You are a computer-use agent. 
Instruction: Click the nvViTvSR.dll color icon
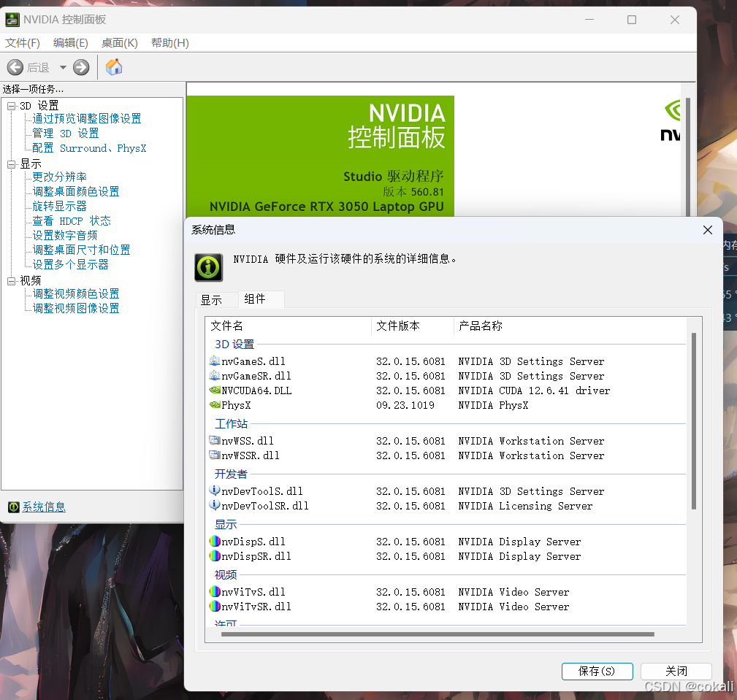point(214,606)
